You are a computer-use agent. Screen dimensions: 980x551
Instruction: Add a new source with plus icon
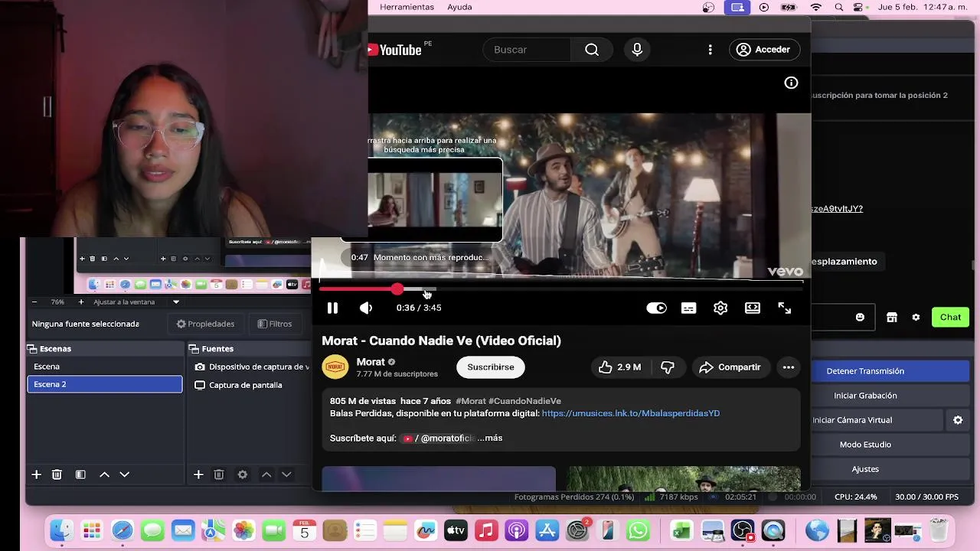(x=198, y=474)
